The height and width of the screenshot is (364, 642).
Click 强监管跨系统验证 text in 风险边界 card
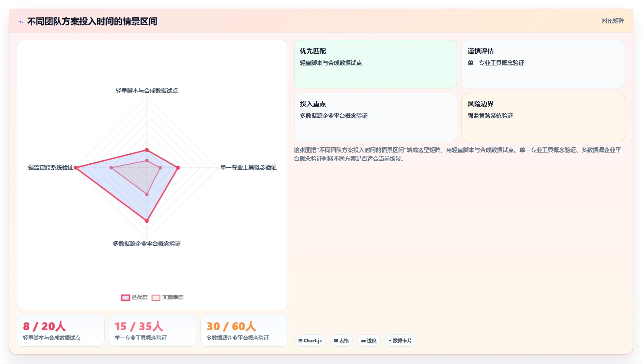click(x=490, y=116)
